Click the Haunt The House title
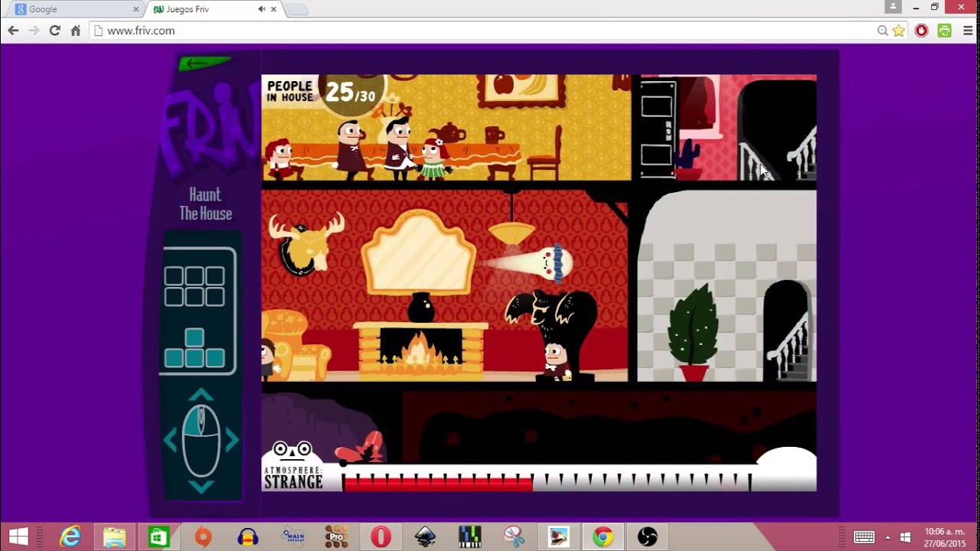The height and width of the screenshot is (551, 980). (x=205, y=204)
